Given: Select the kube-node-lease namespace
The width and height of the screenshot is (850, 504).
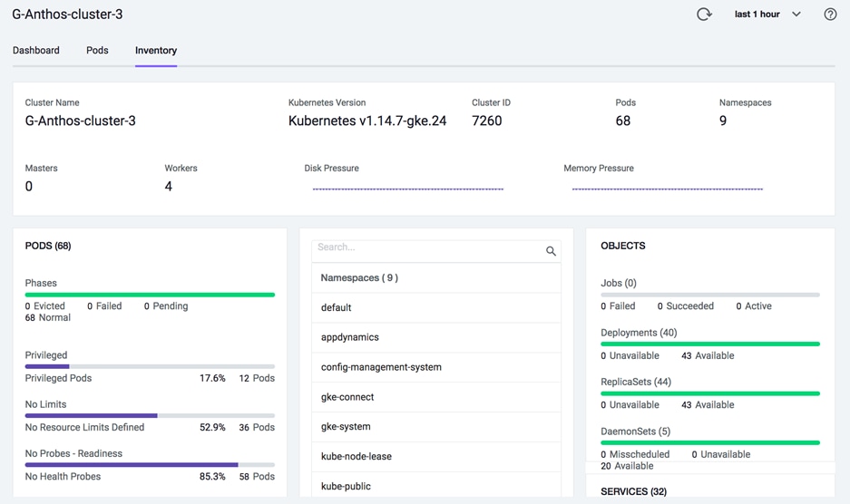Looking at the screenshot, I should click(435, 456).
